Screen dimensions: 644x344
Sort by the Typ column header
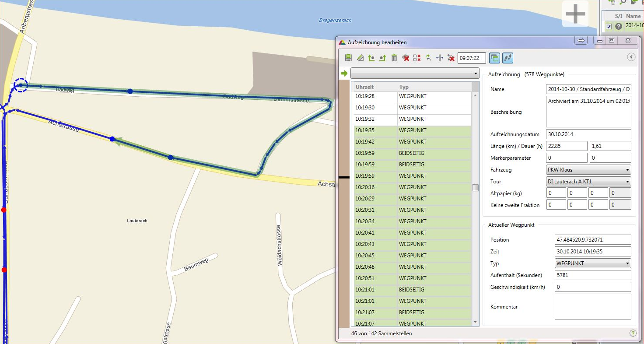point(434,87)
